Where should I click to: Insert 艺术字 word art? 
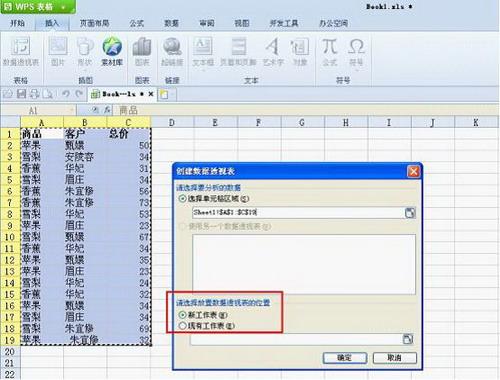coord(273,52)
